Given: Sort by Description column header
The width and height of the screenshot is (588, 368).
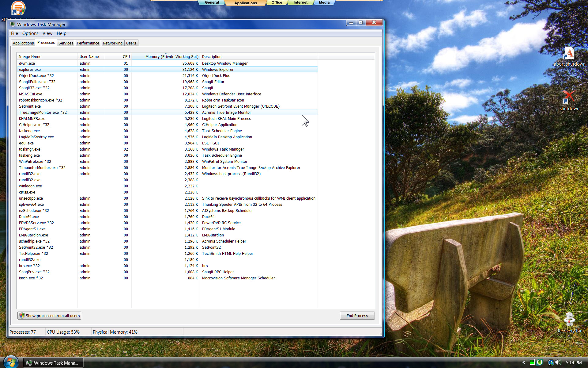Looking at the screenshot, I should tap(259, 56).
